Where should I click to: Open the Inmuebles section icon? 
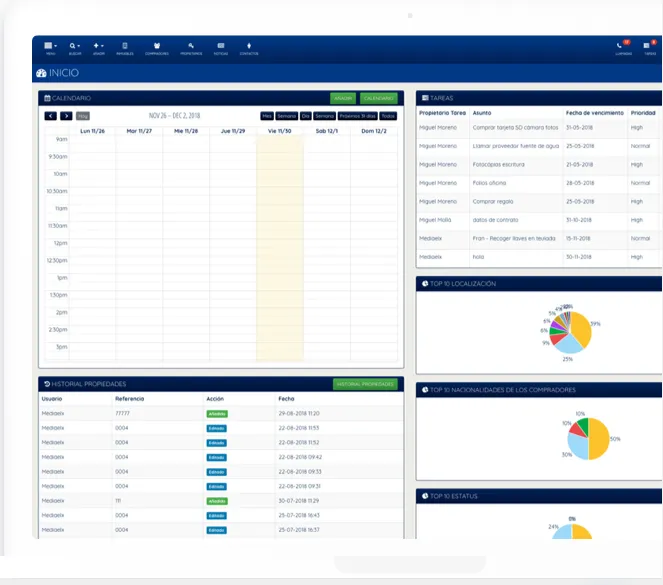(x=125, y=48)
